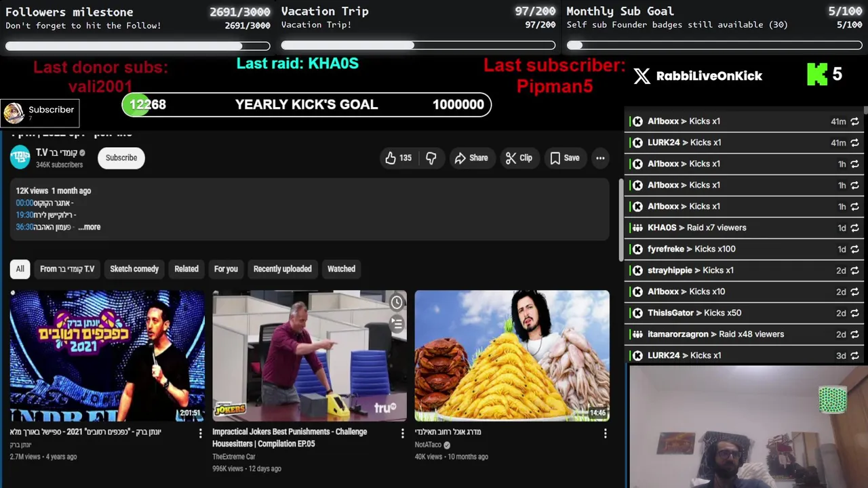The image size is (868, 488).
Task: Open options menu for יונתן ברק video
Action: [200, 433]
